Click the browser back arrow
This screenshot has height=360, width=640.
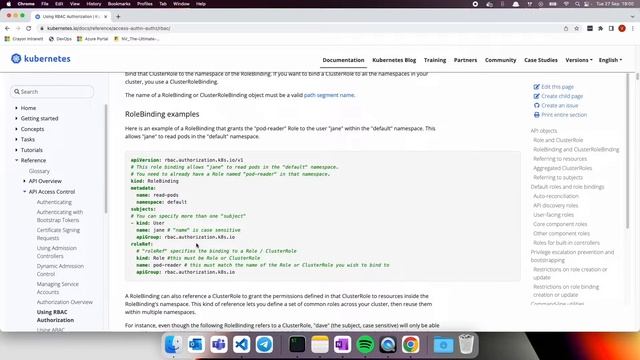click(x=7, y=28)
